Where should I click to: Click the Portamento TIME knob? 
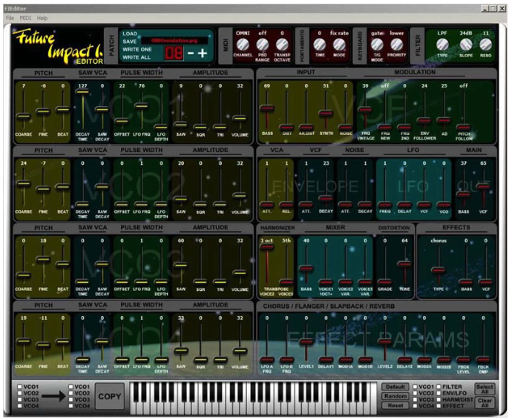tap(319, 44)
